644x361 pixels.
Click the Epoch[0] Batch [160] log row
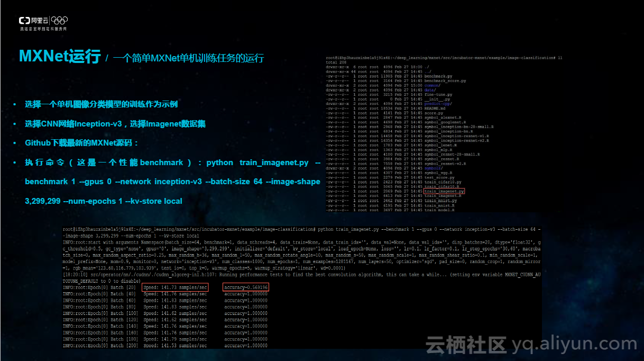click(165, 333)
